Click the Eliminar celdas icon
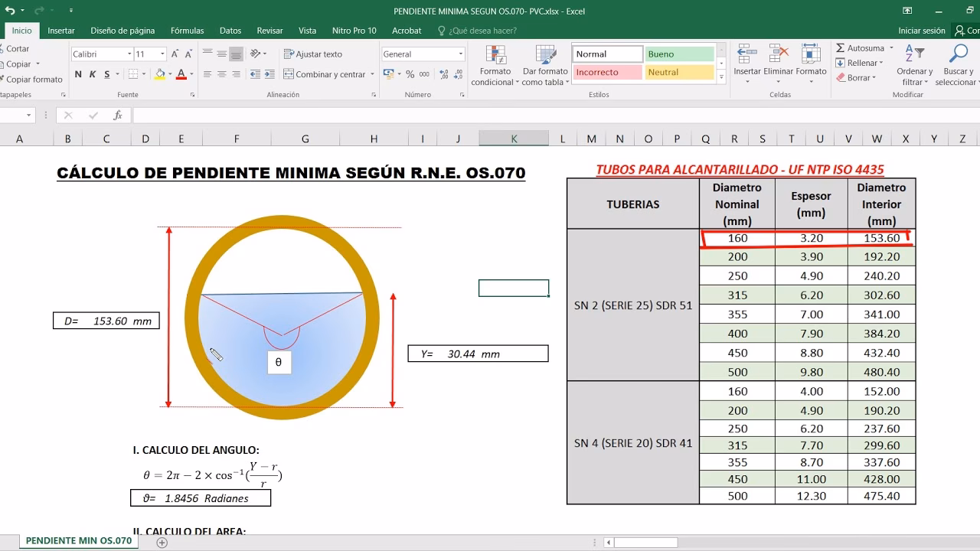This screenshot has width=980, height=551. tap(779, 54)
